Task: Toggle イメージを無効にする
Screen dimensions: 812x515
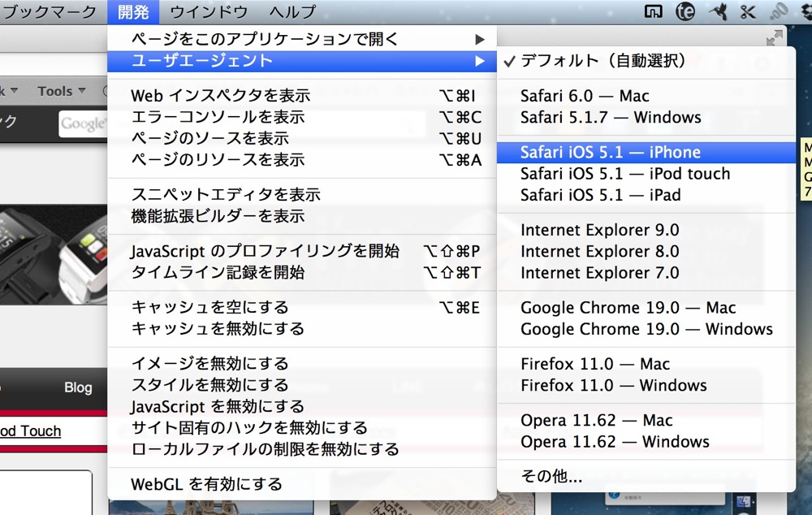Action: (x=302, y=363)
